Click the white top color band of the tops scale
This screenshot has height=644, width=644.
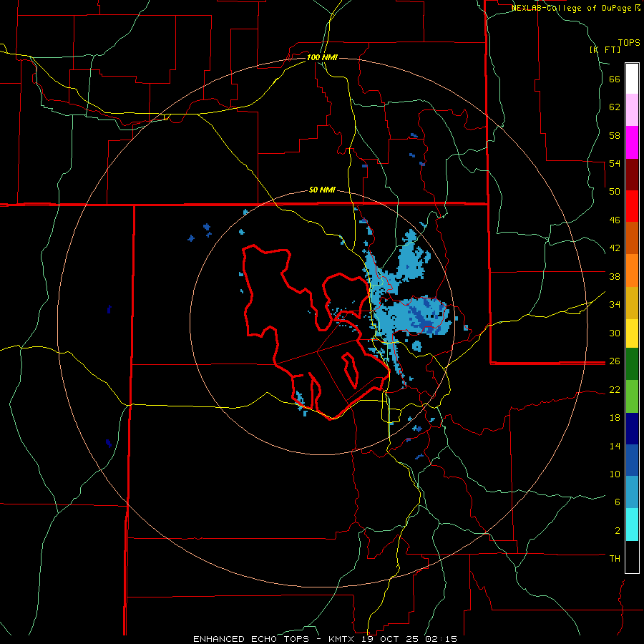[632, 79]
